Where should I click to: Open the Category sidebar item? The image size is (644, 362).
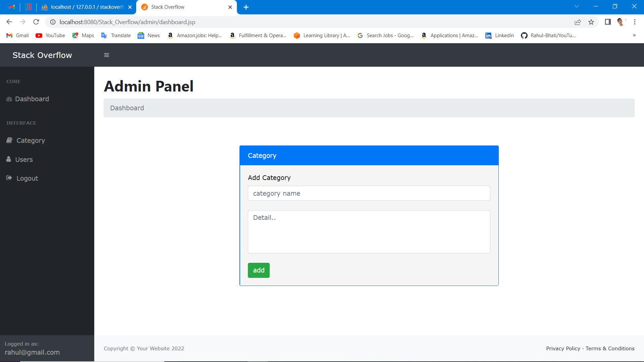point(31,140)
